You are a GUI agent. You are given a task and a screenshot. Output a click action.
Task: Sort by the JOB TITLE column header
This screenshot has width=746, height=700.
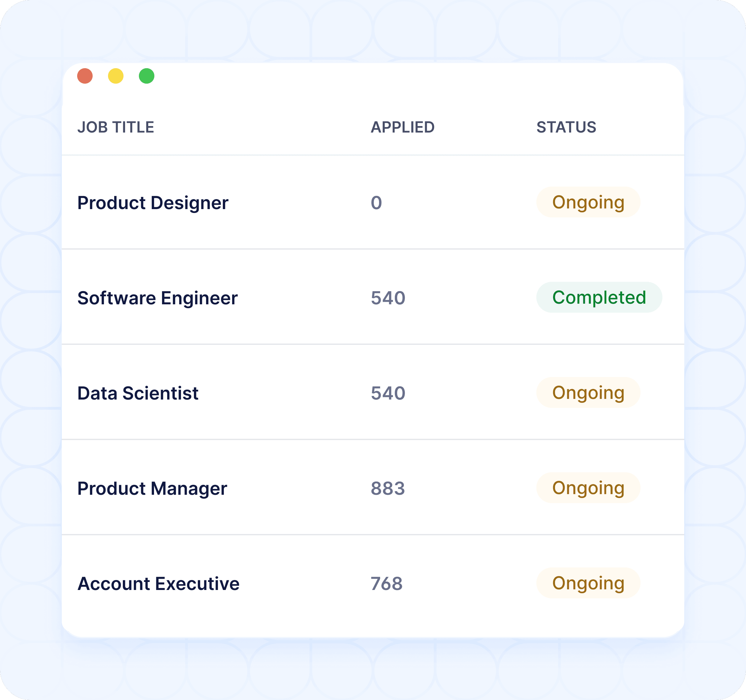115,127
